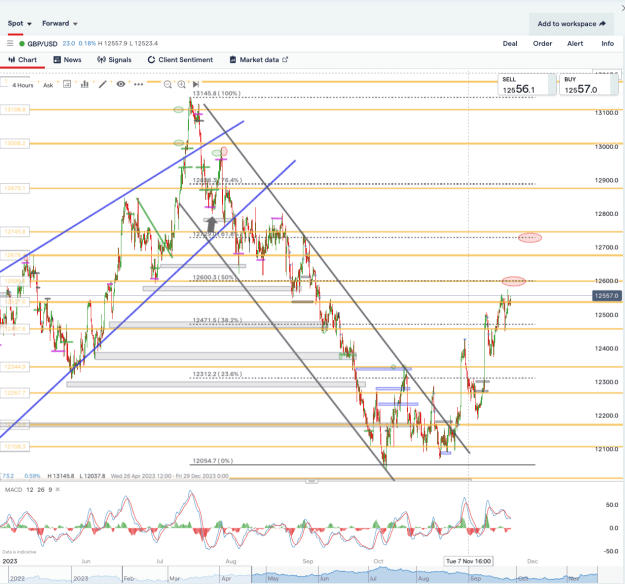The image size is (625, 584).
Task: Click the GBP/USD instrument name
Action: click(x=42, y=43)
